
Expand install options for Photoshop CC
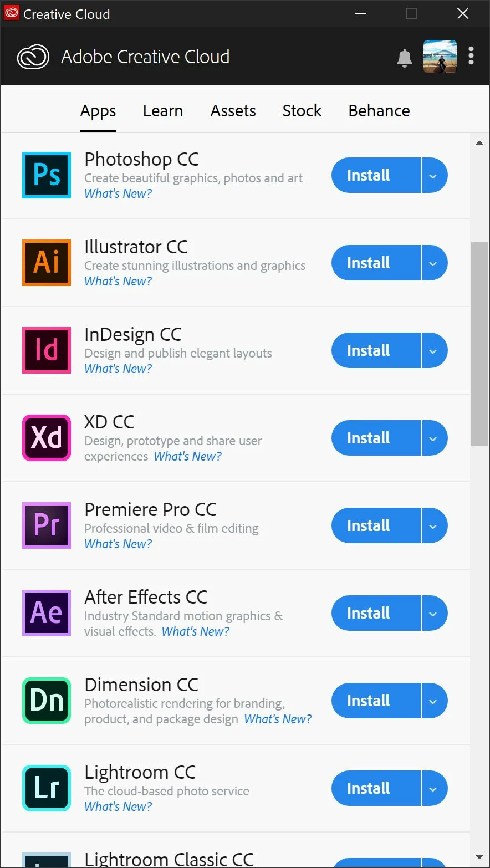tap(435, 175)
